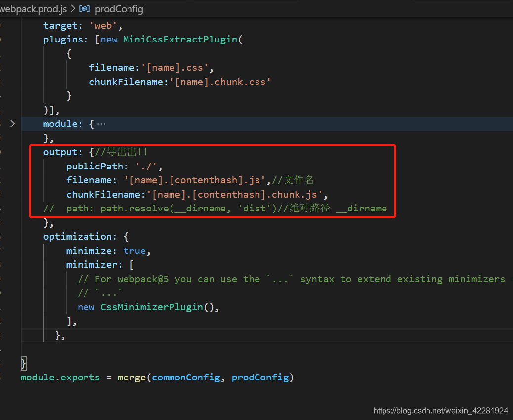Click commonConfig argument

[x=186, y=378]
